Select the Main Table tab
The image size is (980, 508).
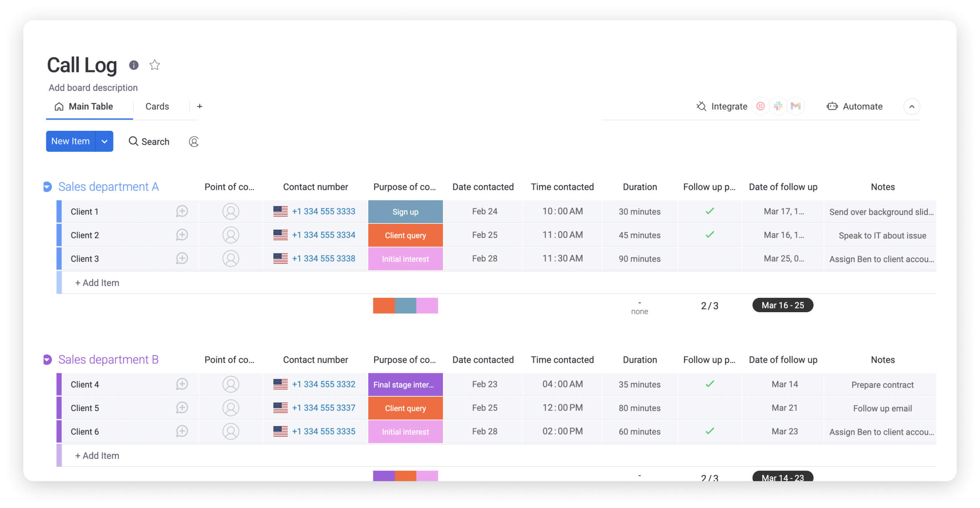91,106
